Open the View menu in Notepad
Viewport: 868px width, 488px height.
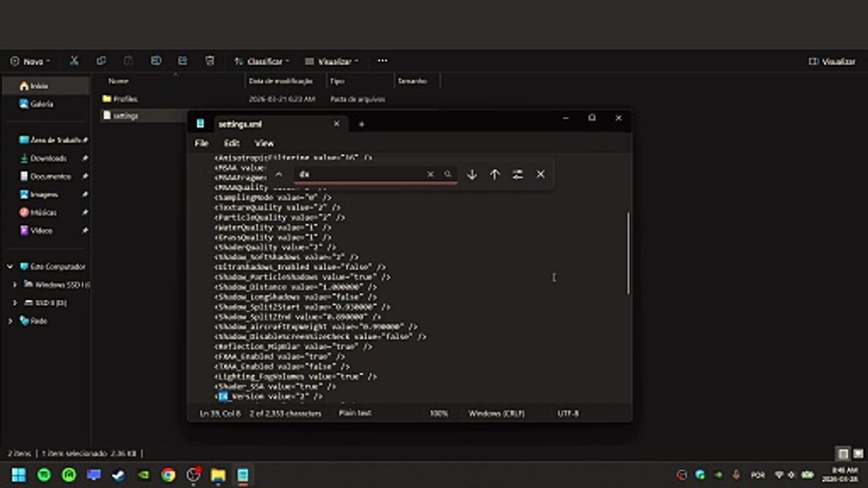coord(264,143)
